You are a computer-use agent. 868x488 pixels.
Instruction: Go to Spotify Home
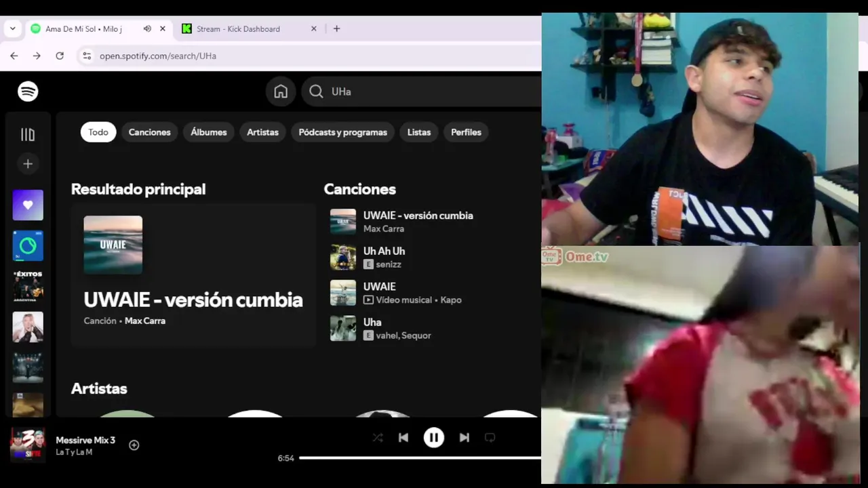(281, 91)
